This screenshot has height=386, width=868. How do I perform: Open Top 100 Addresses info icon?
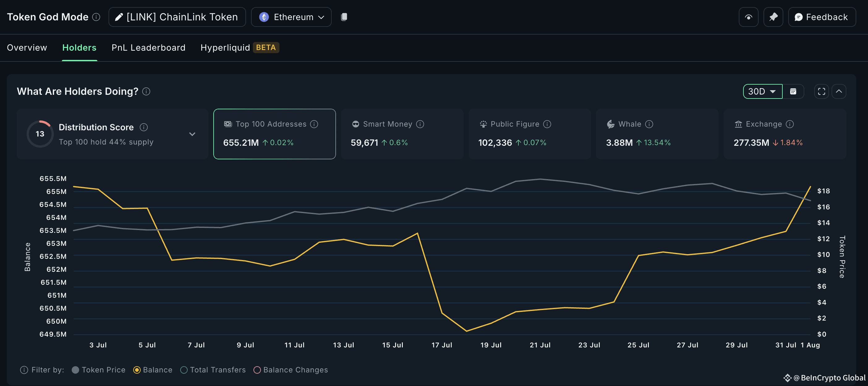[314, 124]
